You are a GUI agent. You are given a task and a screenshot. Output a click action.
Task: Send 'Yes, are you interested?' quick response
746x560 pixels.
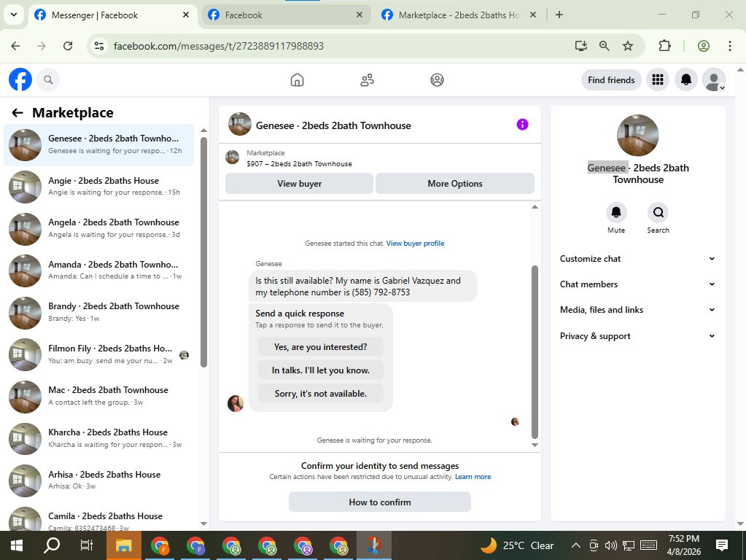[321, 347]
